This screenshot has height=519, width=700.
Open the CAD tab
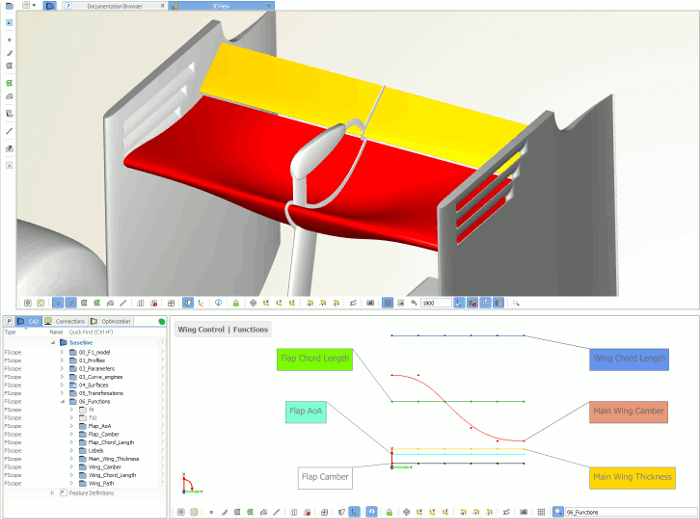(29, 321)
